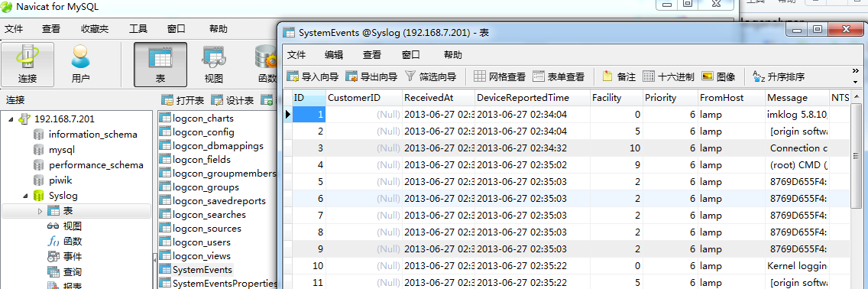
Task: Click the Connection (连接) toolbar icon
Action: (x=28, y=65)
